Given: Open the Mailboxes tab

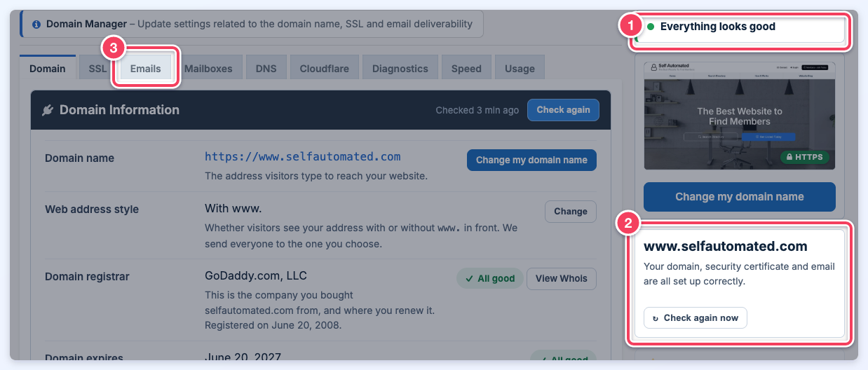Looking at the screenshot, I should click(208, 69).
